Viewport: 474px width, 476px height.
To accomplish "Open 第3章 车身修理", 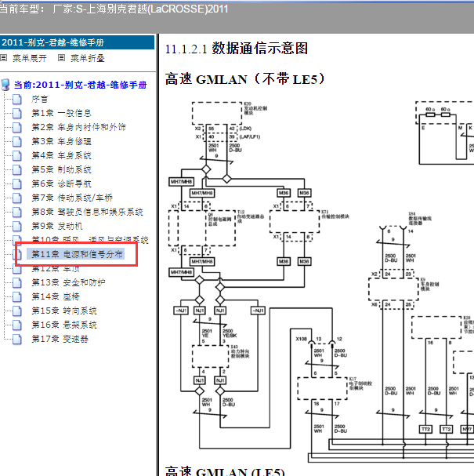I will pos(62,141).
